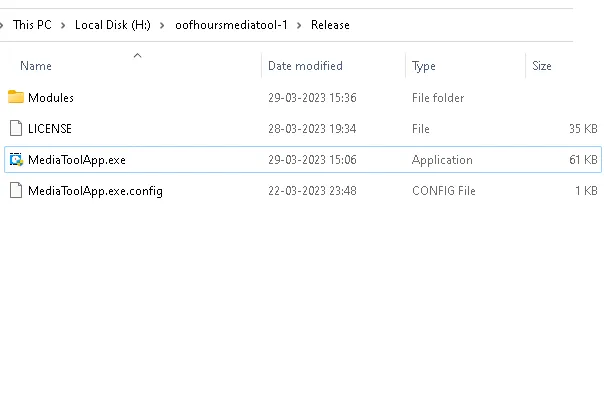Expand the chevron after oofhoursmediatool-1
This screenshot has width=604, height=399.
(299, 25)
